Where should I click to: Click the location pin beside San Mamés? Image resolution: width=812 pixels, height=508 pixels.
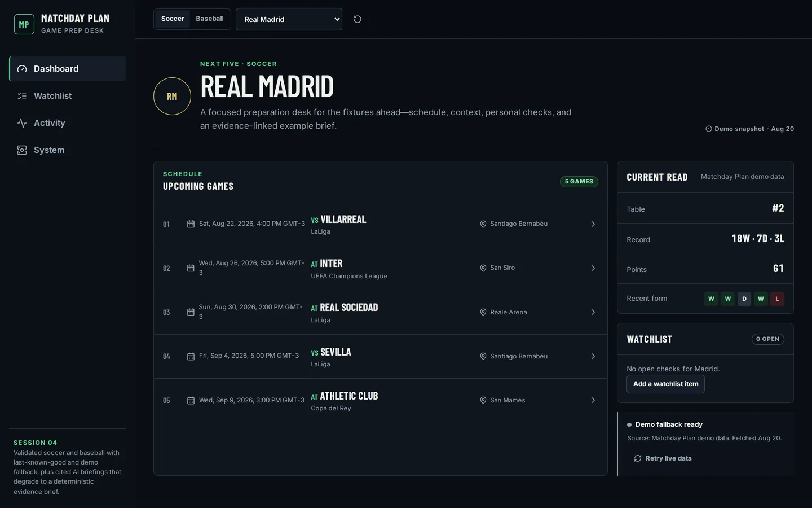tap(483, 400)
